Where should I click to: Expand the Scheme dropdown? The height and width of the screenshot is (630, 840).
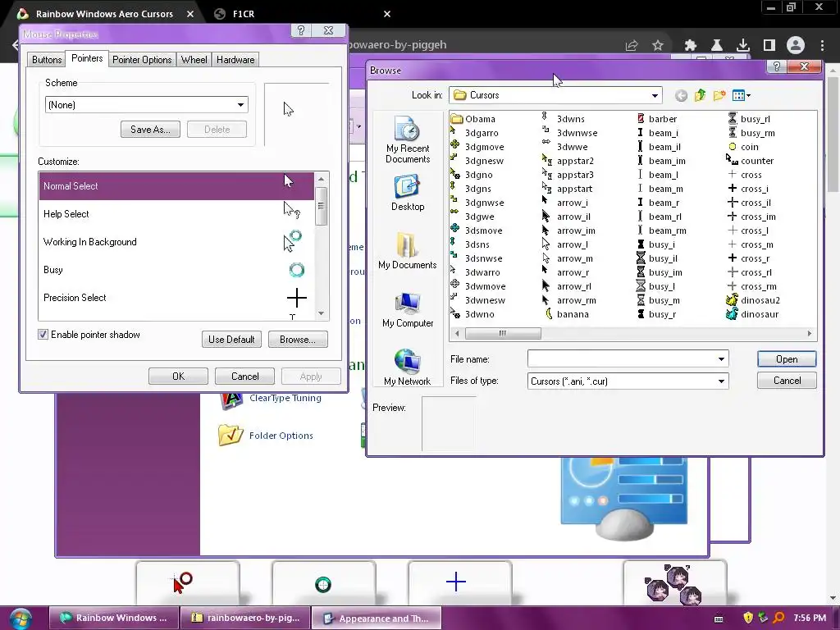[x=240, y=105]
